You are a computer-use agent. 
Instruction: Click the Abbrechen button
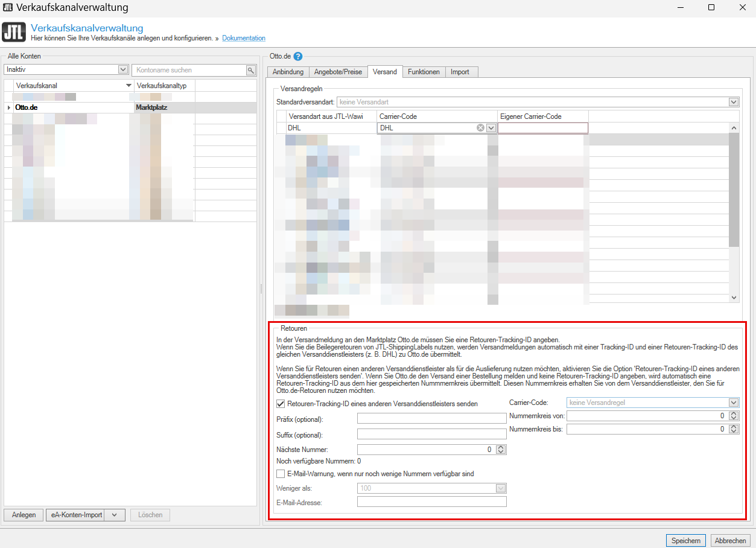pos(731,540)
